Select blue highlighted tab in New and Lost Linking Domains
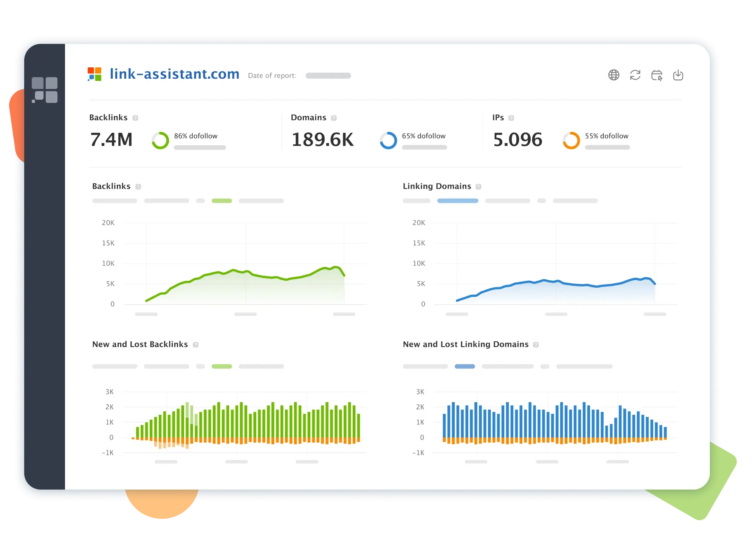Image resolution: width=756 pixels, height=538 pixels. pyautogui.click(x=465, y=367)
